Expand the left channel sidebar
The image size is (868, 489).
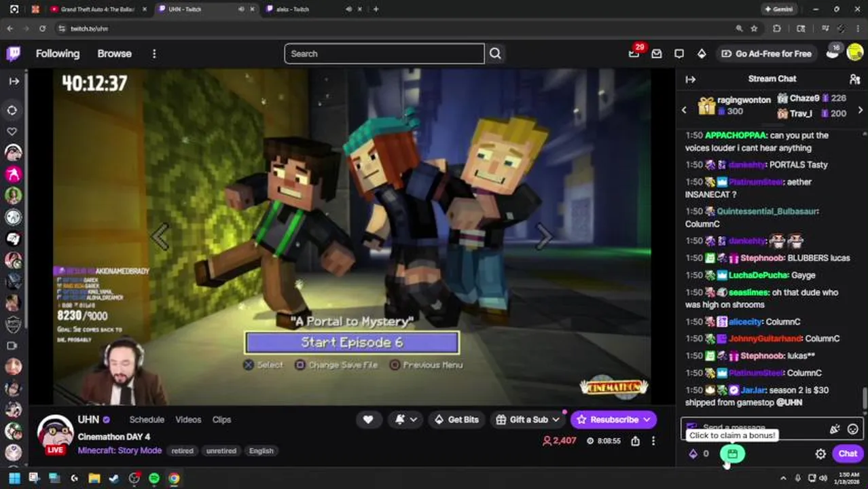point(13,81)
